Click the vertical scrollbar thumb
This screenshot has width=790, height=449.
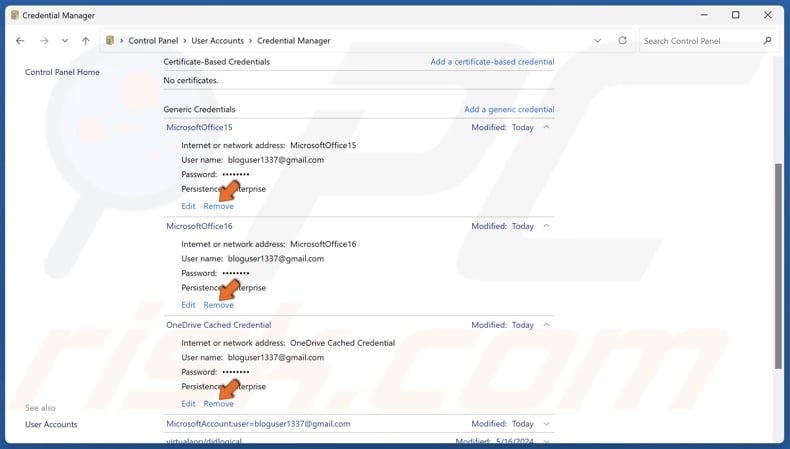pyautogui.click(x=778, y=266)
